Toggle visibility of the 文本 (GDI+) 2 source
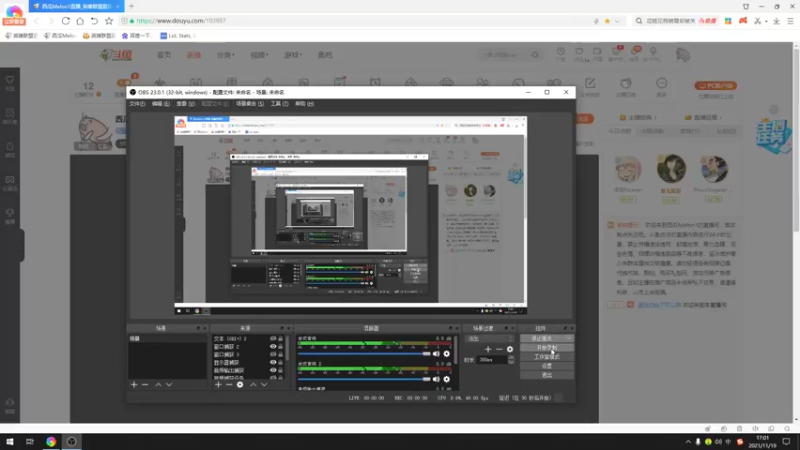 pyautogui.click(x=273, y=339)
